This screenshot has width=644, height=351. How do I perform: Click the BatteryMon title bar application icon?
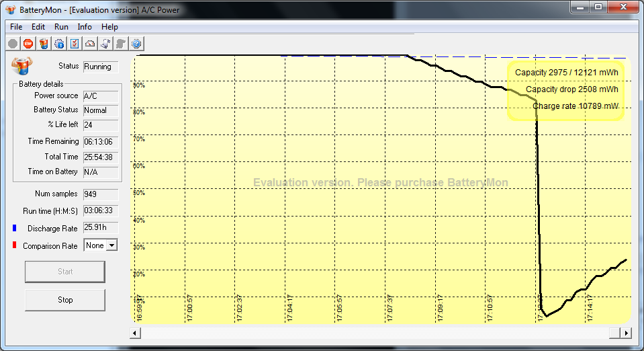10,9
